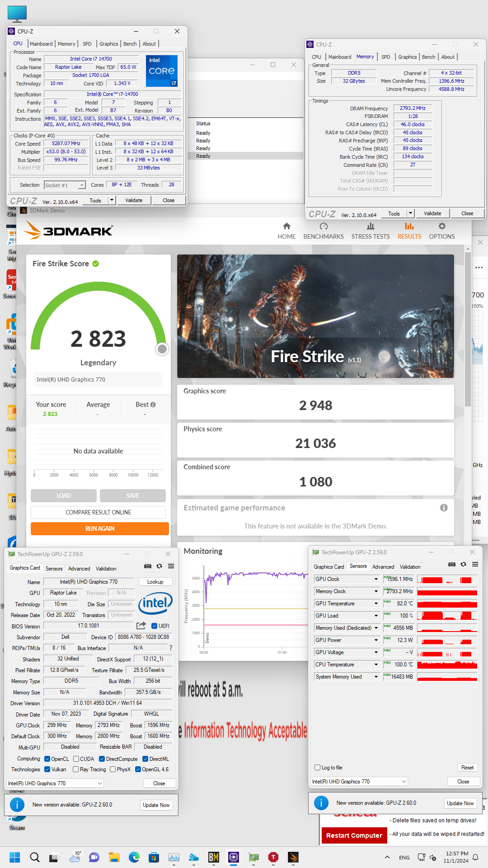This screenshot has height=868, width=488.
Task: Toggle PhysX checkbox in GPU-Z
Action: click(x=113, y=769)
